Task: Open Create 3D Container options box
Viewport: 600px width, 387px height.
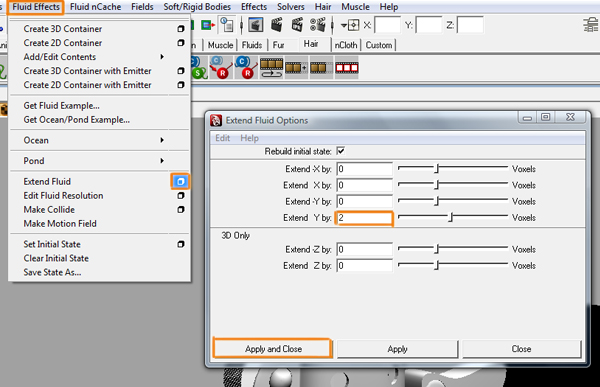Action: [x=181, y=29]
